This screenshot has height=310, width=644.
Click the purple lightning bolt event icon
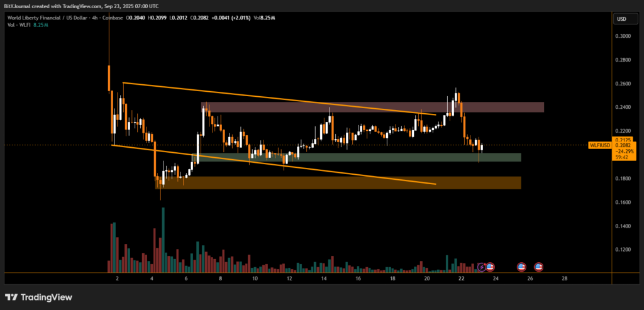pos(482,267)
